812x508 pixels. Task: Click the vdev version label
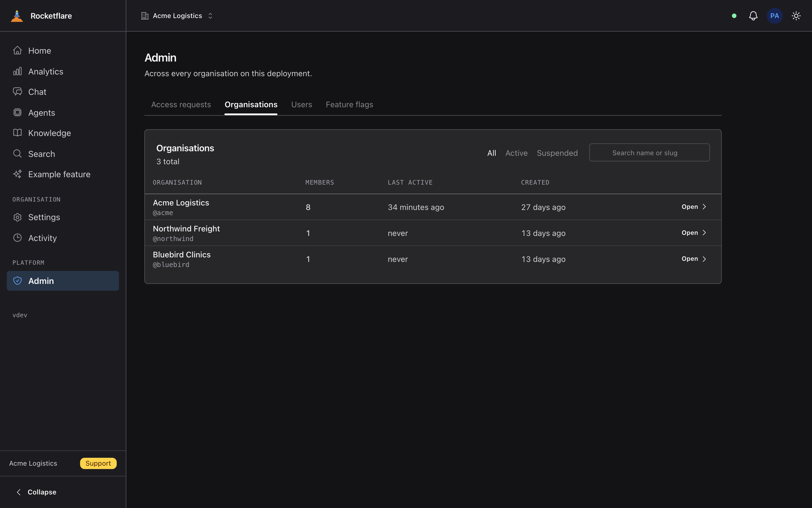coord(20,315)
